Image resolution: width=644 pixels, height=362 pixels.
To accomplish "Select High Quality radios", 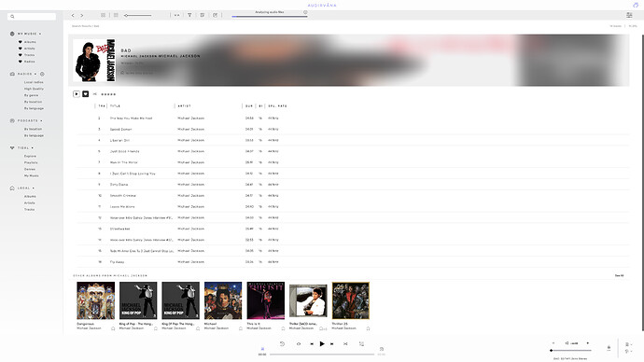I will click(34, 89).
